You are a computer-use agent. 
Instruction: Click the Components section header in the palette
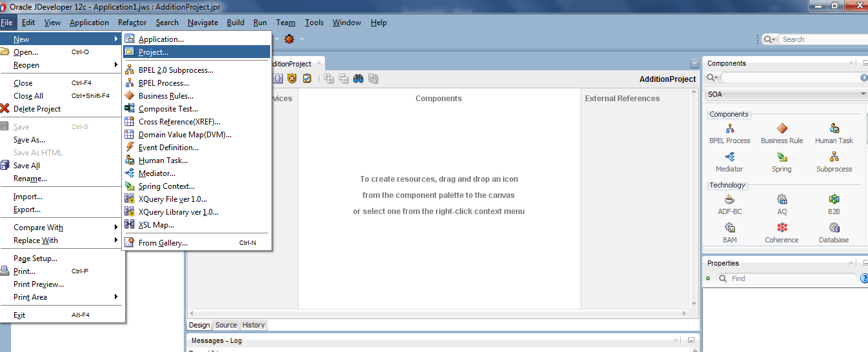click(x=729, y=114)
